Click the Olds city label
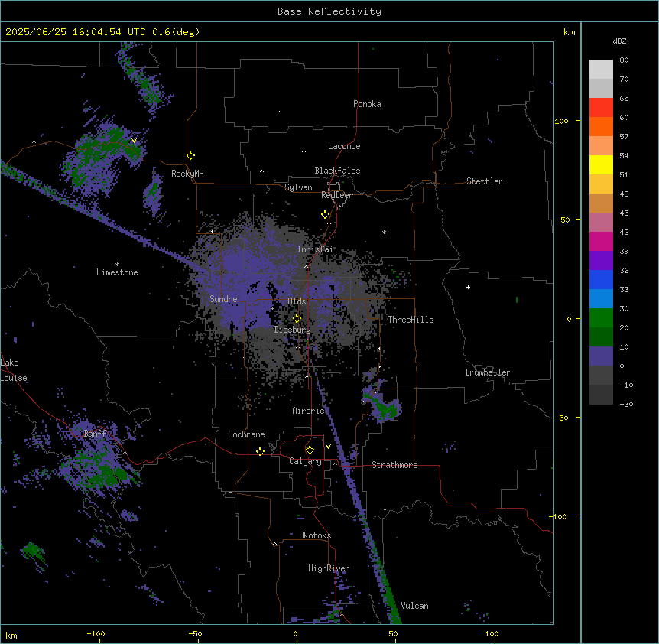 (x=297, y=301)
